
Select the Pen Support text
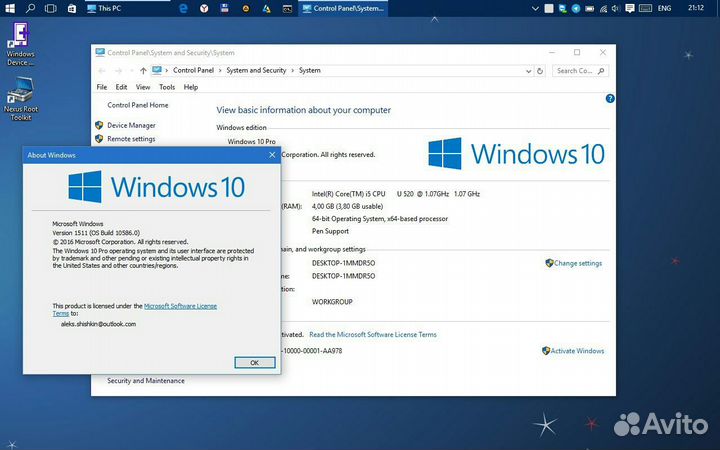pyautogui.click(x=330, y=231)
